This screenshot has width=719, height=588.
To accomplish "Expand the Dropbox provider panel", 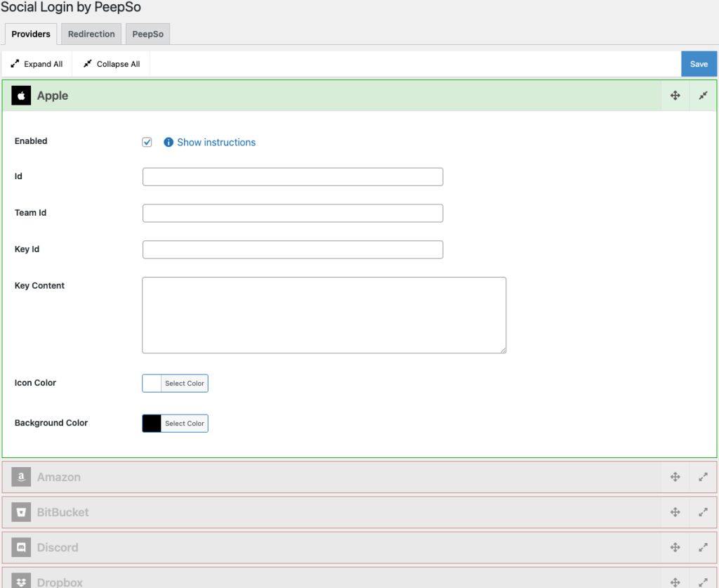I will [x=703, y=582].
